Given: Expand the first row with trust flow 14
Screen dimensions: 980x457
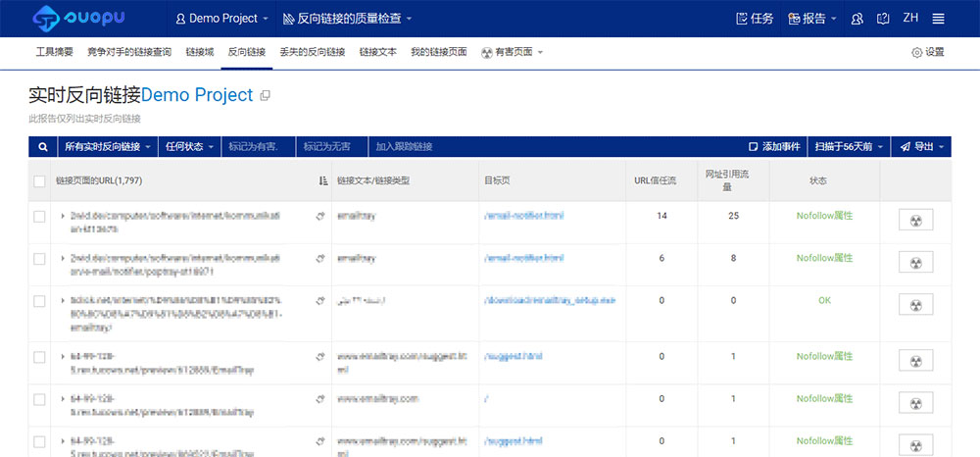Looking at the screenshot, I should click(63, 217).
